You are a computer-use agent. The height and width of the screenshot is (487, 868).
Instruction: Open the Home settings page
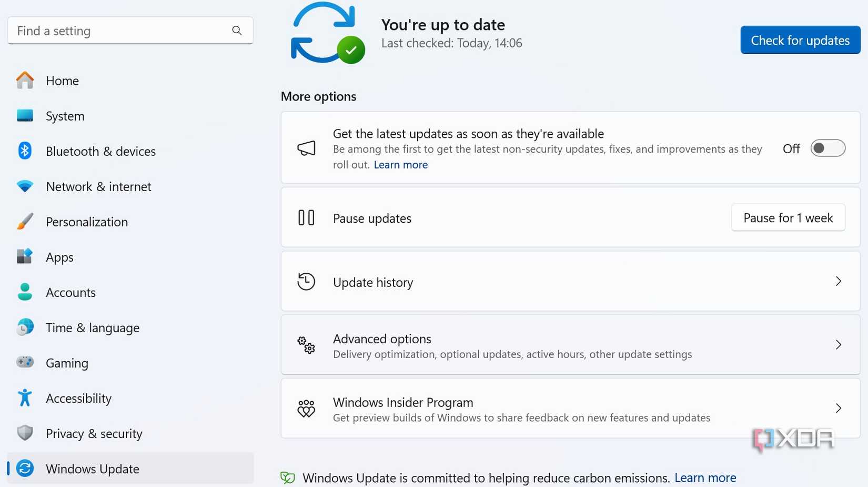130,81
